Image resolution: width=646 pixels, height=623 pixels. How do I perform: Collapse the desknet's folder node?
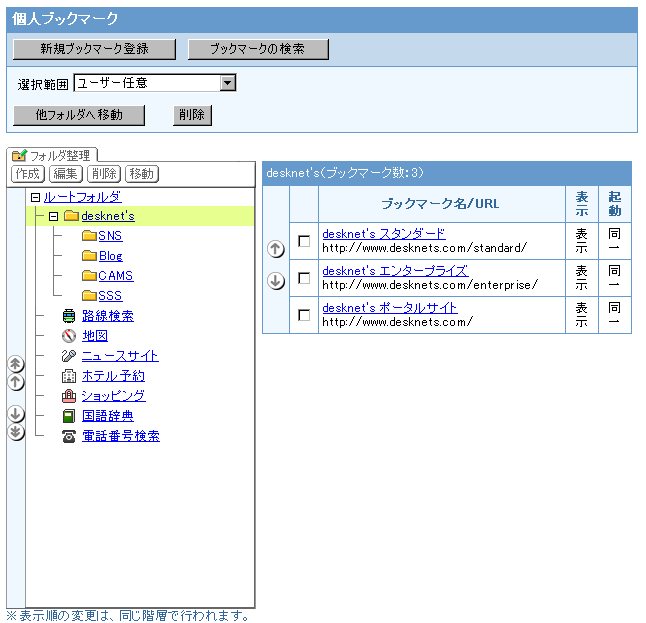click(54, 216)
